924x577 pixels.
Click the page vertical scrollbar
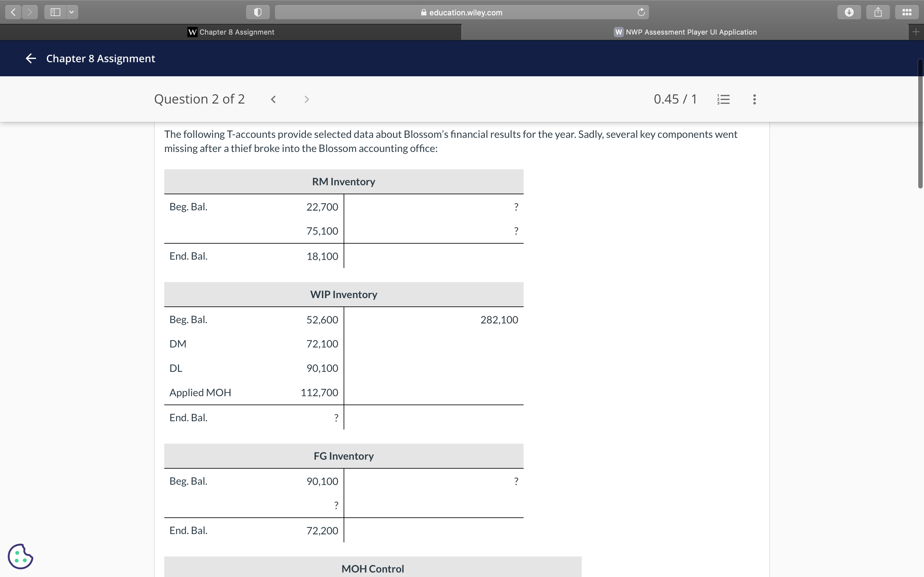920,124
